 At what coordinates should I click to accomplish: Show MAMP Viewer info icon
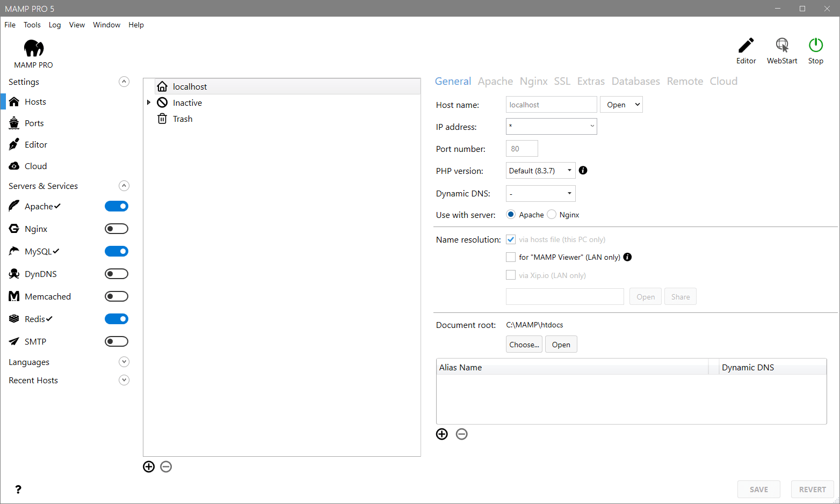[x=627, y=257]
